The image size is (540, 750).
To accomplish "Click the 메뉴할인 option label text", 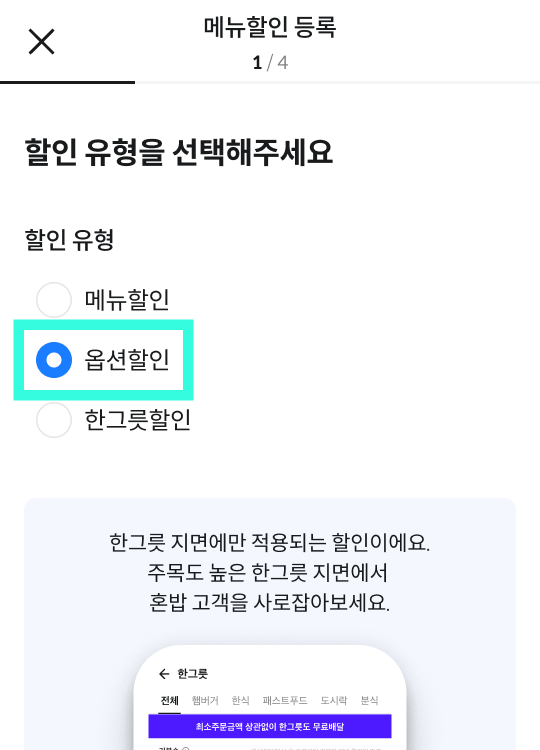I will point(127,300).
